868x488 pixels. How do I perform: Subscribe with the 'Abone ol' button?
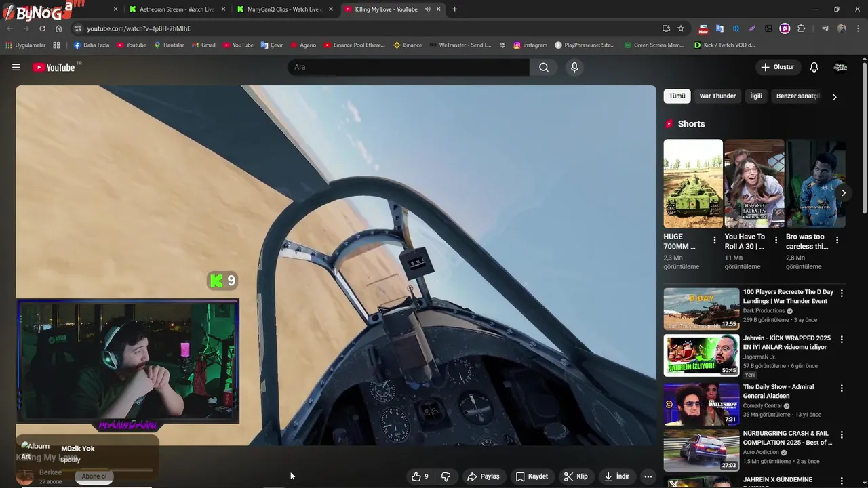pyautogui.click(x=94, y=476)
